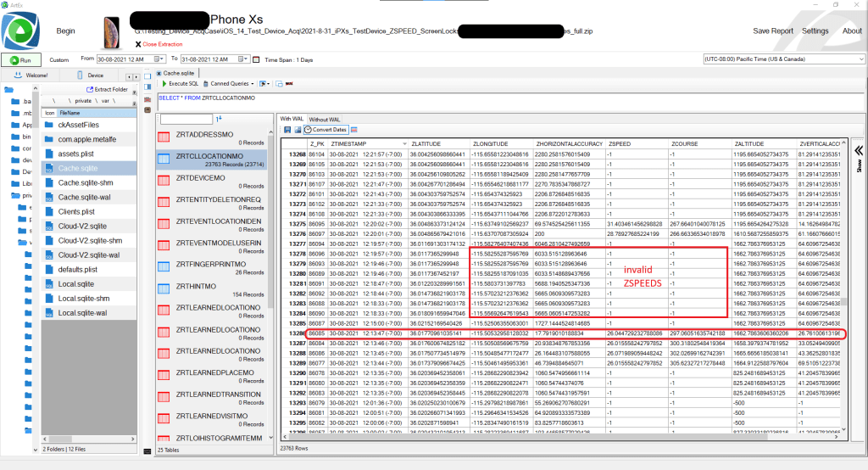Click the save results disk icon
Image resolution: width=868 pixels, height=470 pixels.
(287, 129)
